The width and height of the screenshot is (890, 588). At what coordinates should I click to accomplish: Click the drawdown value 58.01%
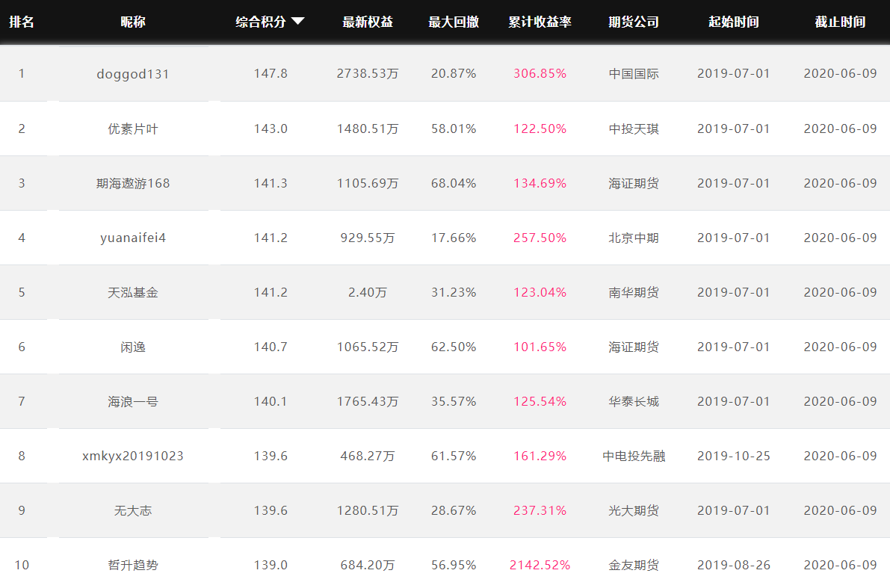tap(454, 129)
